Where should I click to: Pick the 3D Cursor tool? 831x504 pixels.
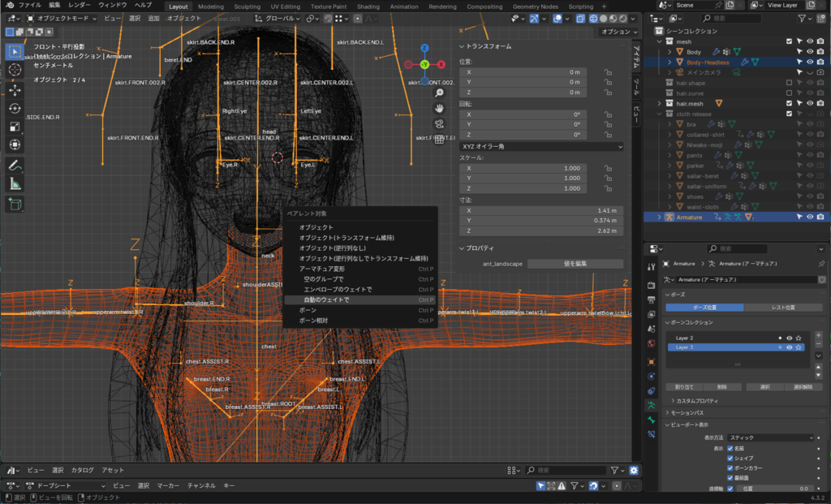pos(15,70)
